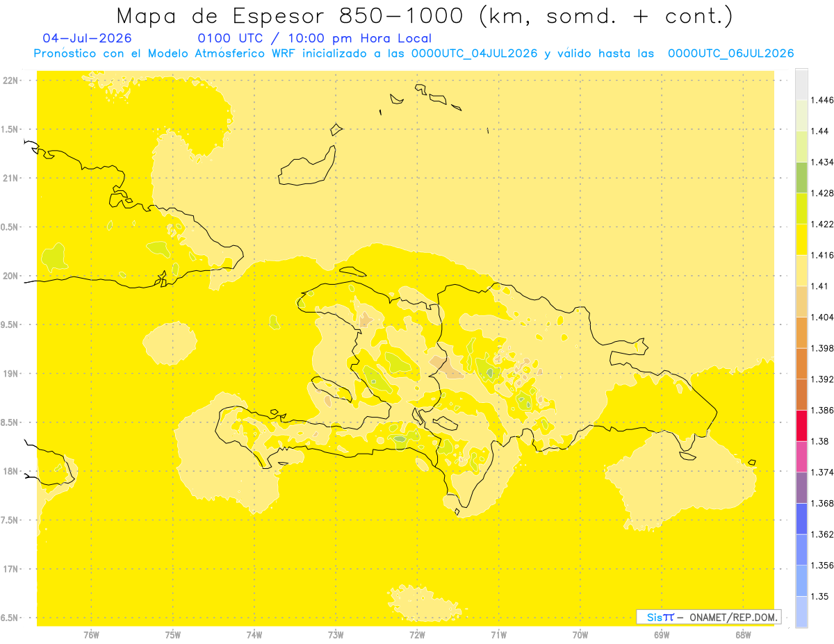Screen dimensions: 834x644
Task: Click the legend value "1.374"
Action: 822,472
